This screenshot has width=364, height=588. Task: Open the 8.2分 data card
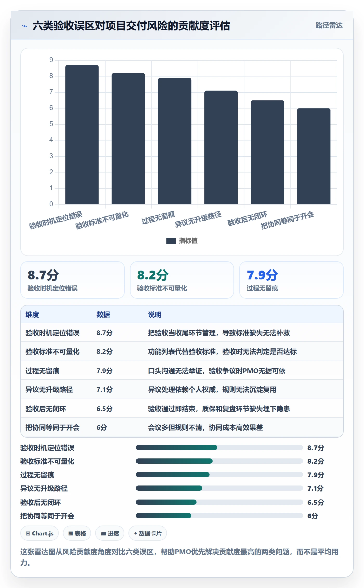coord(182,280)
